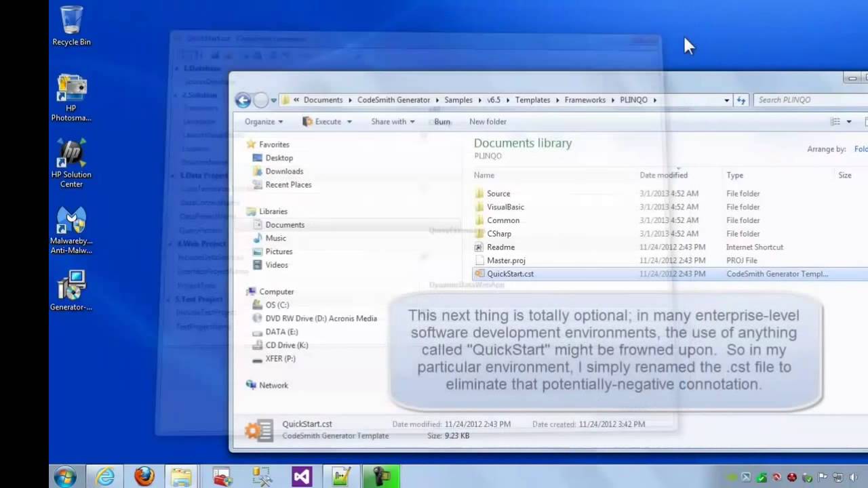Launch Firefox from the taskbar
This screenshot has width=868, height=488.
pyautogui.click(x=144, y=476)
